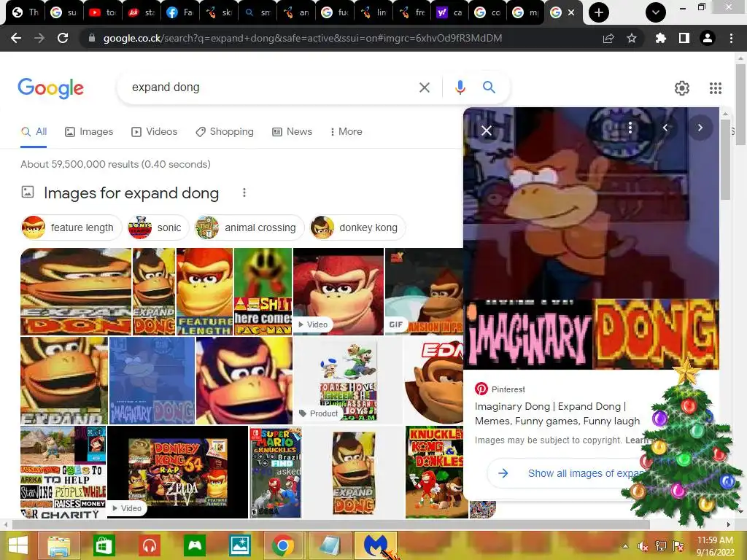The height and width of the screenshot is (560, 747).
Task: Open the Photos app on taskbar
Action: (x=239, y=545)
